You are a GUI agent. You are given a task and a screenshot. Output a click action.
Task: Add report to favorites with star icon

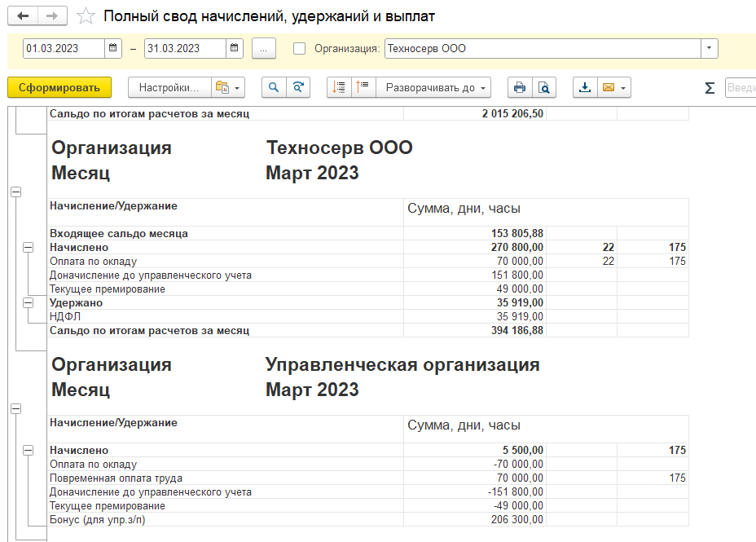tap(86, 16)
